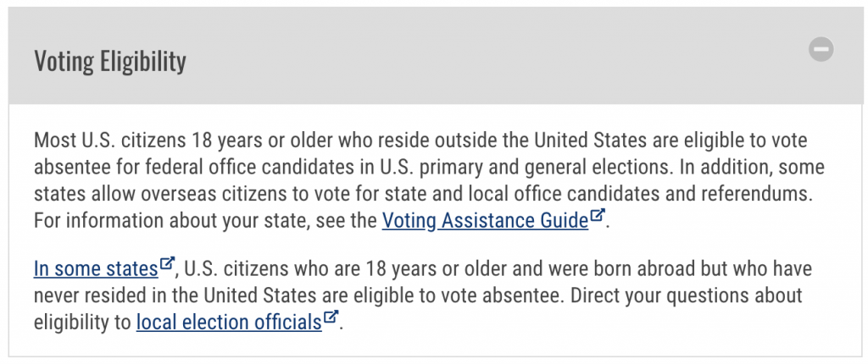Open the local election officials link
Image resolution: width=868 pixels, height=364 pixels.
pos(229,322)
